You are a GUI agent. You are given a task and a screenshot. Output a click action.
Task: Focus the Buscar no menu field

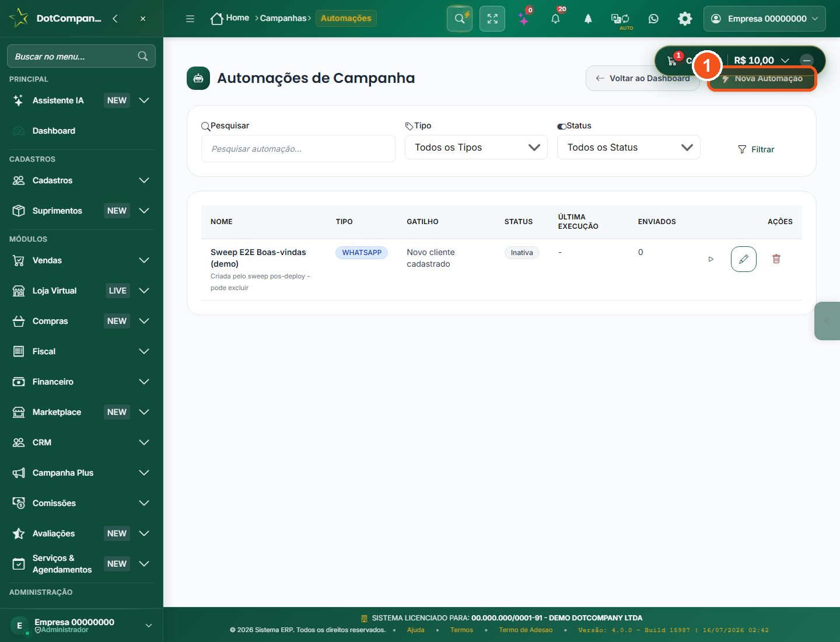(x=81, y=56)
